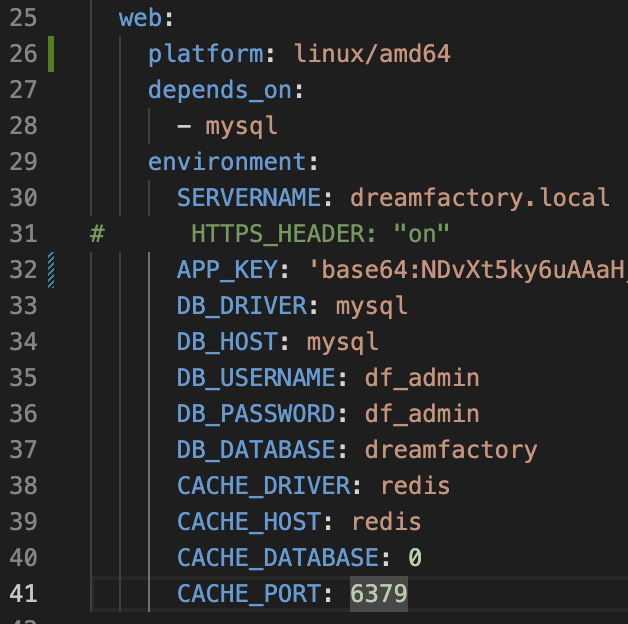Viewport: 628px width, 624px height.
Task: Click the redis value of CACHE_DRIVER
Action: tap(415, 485)
